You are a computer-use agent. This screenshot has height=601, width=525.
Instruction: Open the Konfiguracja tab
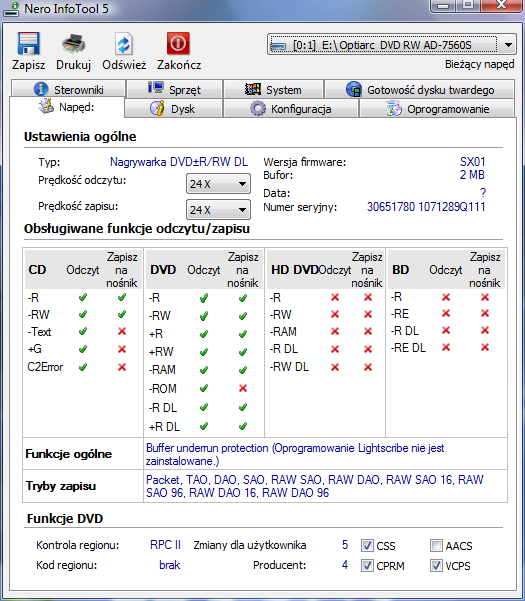pyautogui.click(x=291, y=108)
